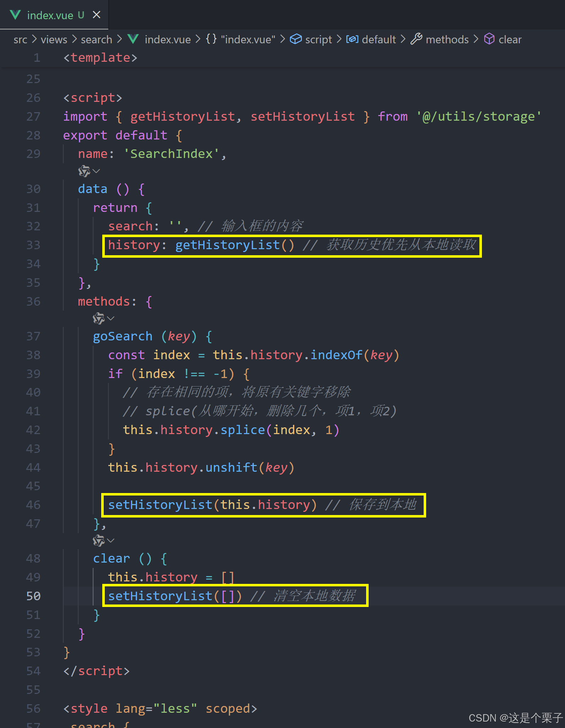This screenshot has height=728, width=565.
Task: Select the index.vue editor tab
Action: pos(54,15)
